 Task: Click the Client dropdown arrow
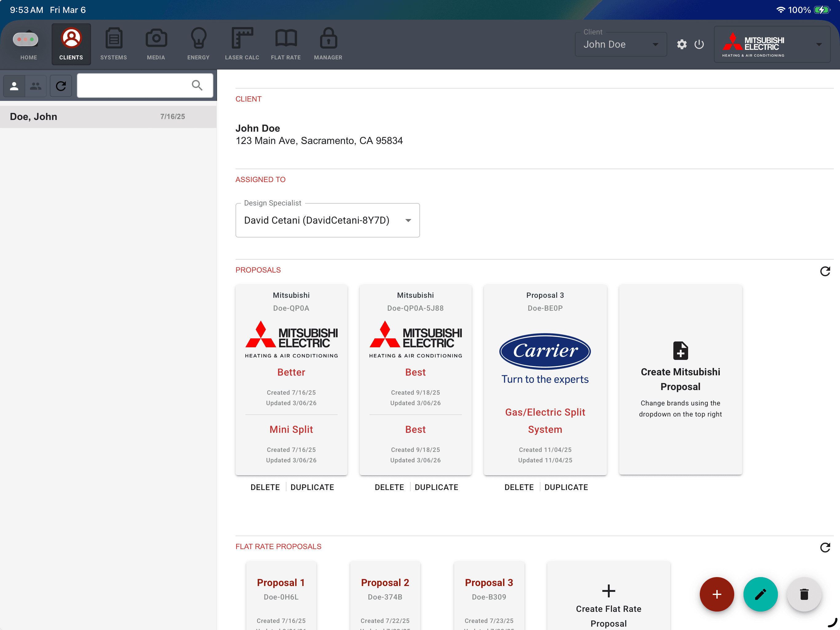[x=655, y=45]
